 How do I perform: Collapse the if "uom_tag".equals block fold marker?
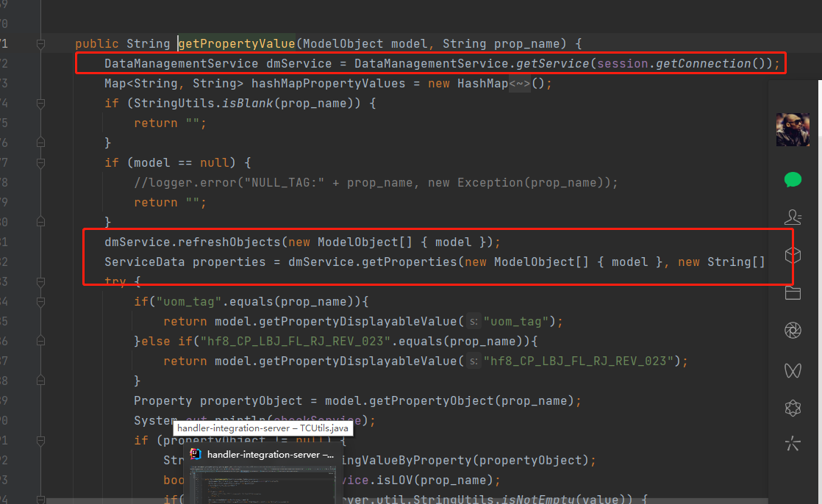click(40, 302)
